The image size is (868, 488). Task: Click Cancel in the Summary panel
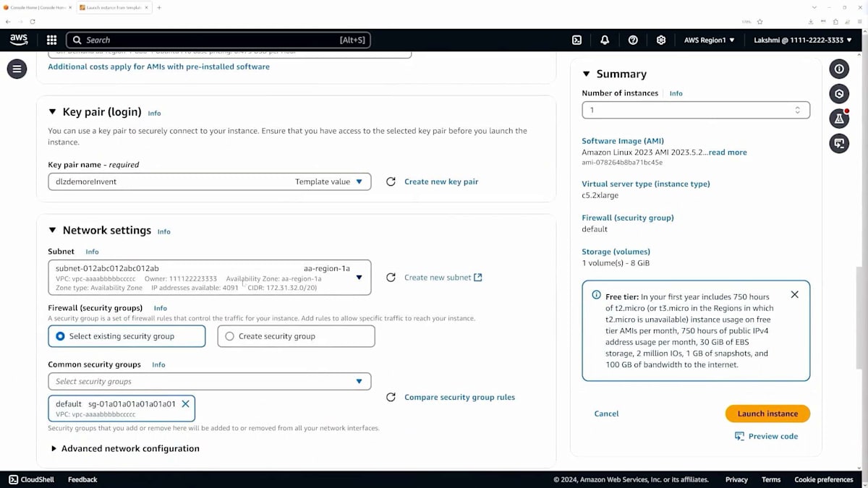(x=606, y=414)
